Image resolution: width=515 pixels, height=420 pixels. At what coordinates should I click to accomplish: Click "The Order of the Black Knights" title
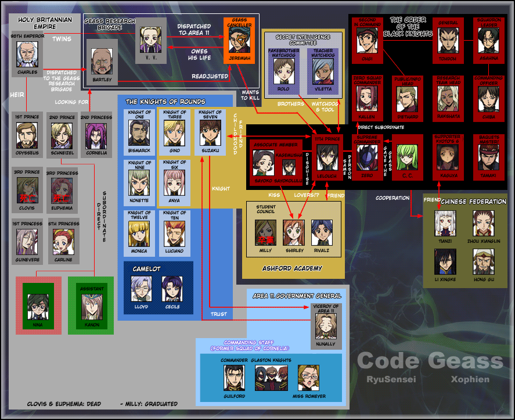(x=408, y=27)
